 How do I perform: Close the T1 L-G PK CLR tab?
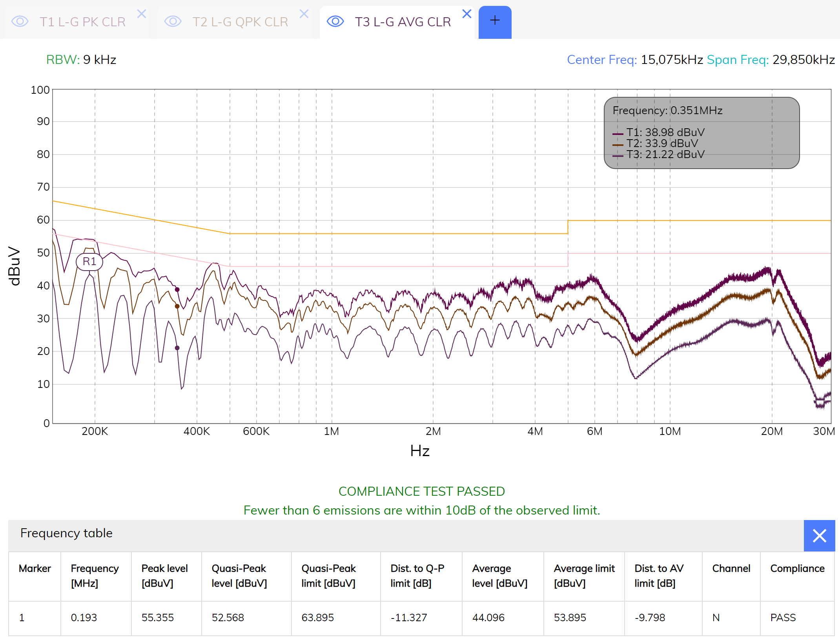pyautogui.click(x=142, y=14)
